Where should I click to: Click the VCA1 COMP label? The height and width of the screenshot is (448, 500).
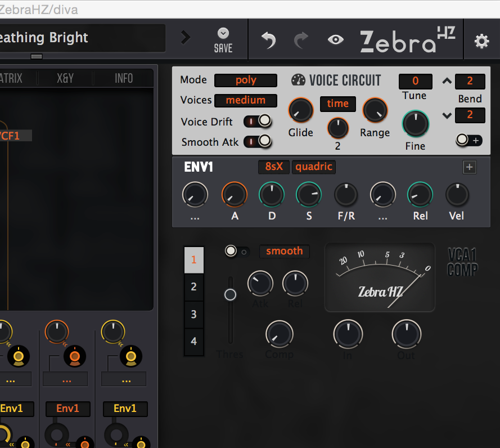(x=463, y=262)
